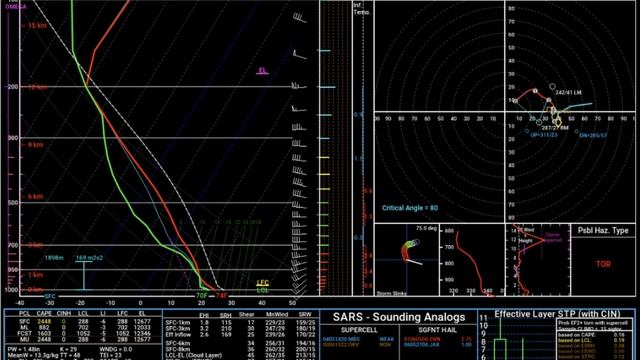Click the SUPERCELL analog column header
The image size is (640, 360).
click(359, 330)
